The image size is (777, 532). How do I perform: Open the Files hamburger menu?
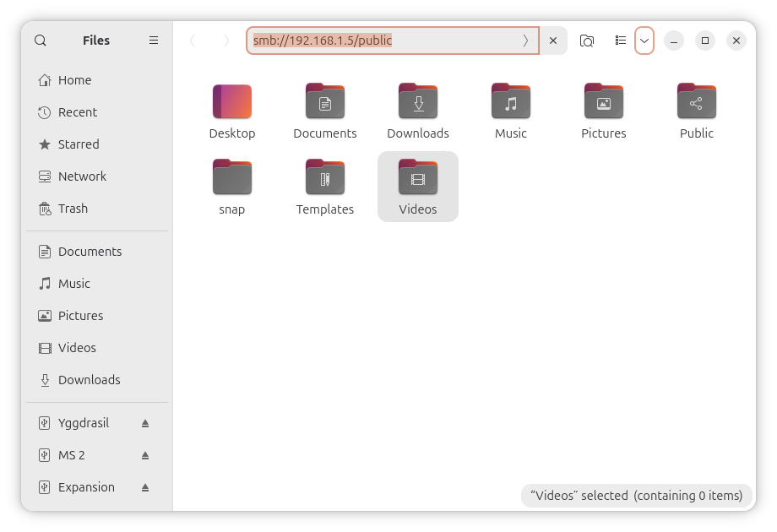pyautogui.click(x=154, y=41)
